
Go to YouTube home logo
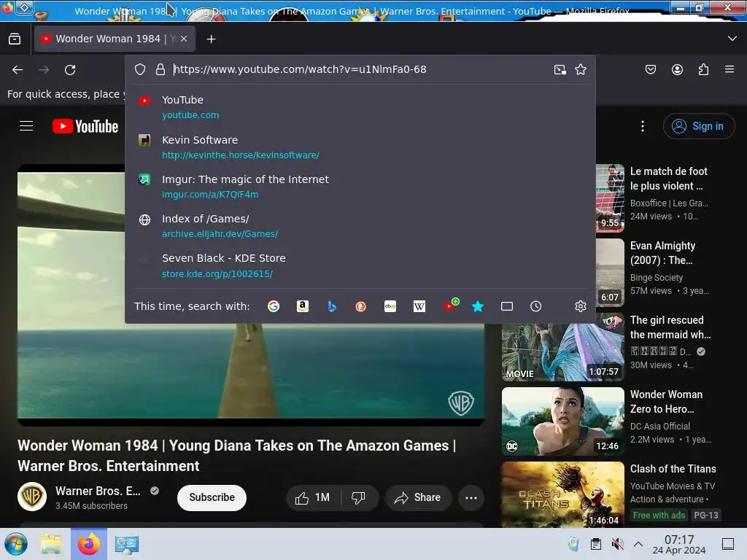pos(85,126)
